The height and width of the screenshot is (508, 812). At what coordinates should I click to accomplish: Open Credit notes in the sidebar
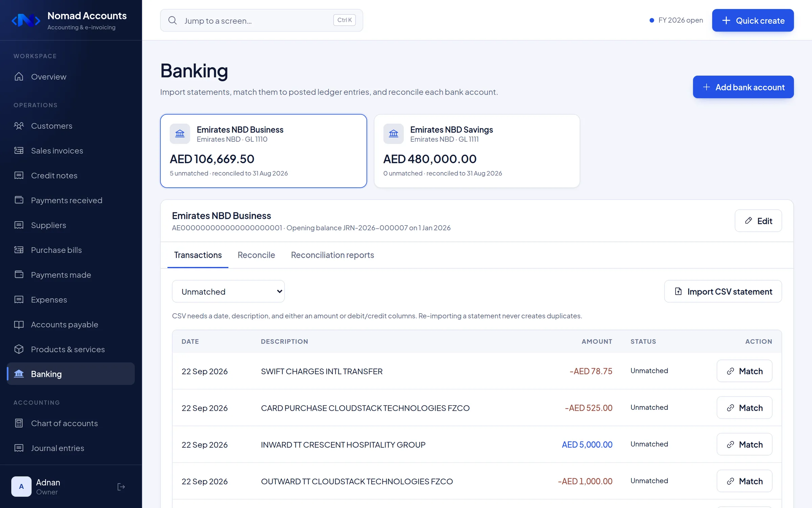[71, 175]
